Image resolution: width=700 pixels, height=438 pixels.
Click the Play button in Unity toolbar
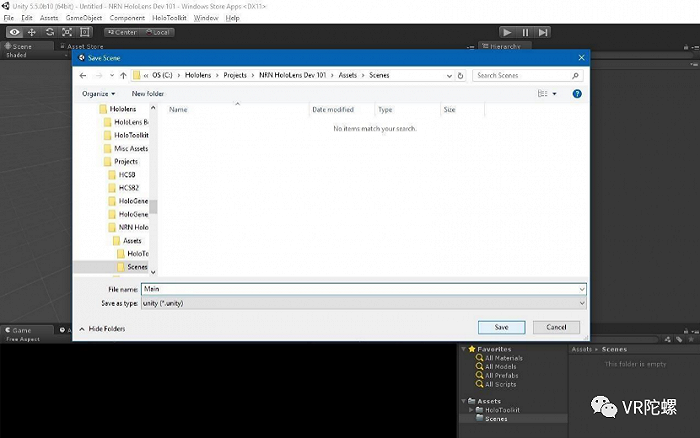coord(507,32)
